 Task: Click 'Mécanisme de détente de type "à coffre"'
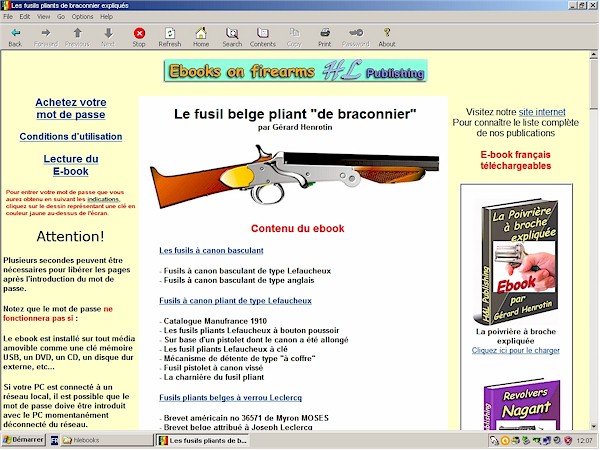239,359
